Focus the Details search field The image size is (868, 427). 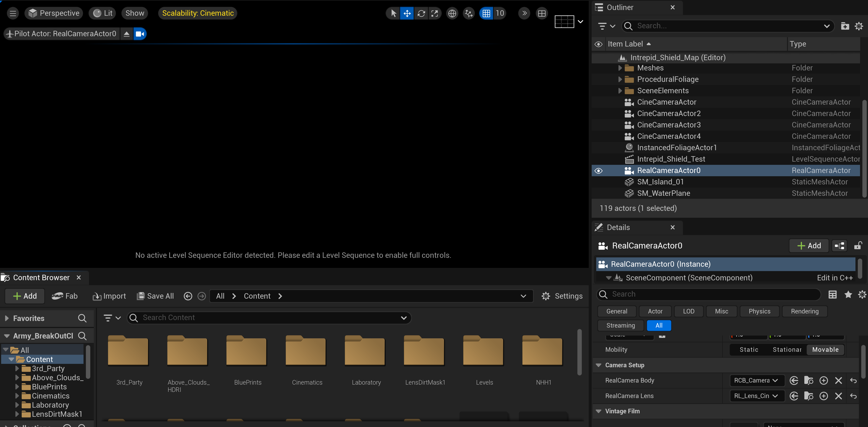pyautogui.click(x=709, y=294)
